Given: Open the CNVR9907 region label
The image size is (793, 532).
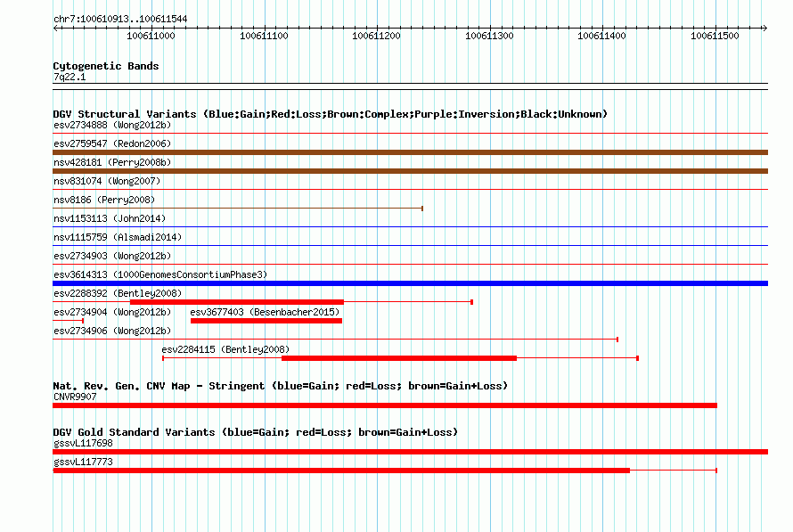Looking at the screenshot, I should tap(75, 397).
